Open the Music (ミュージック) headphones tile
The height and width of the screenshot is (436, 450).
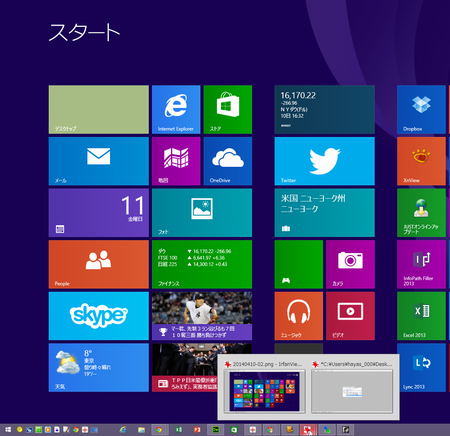coord(299,316)
